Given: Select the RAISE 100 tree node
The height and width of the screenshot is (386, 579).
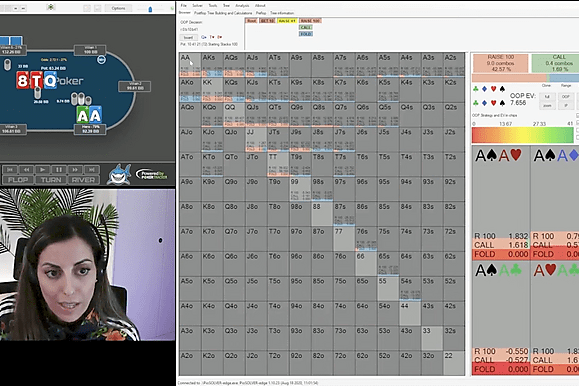Looking at the screenshot, I should click(310, 21).
